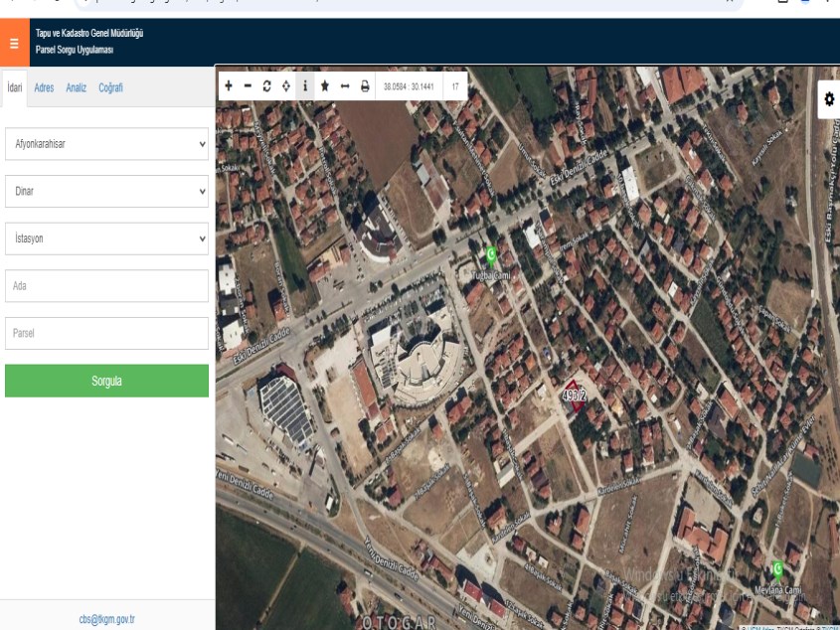Click the cbs@tkgm.gov.tr email link
Viewport: 840px width, 630px height.
point(107,619)
